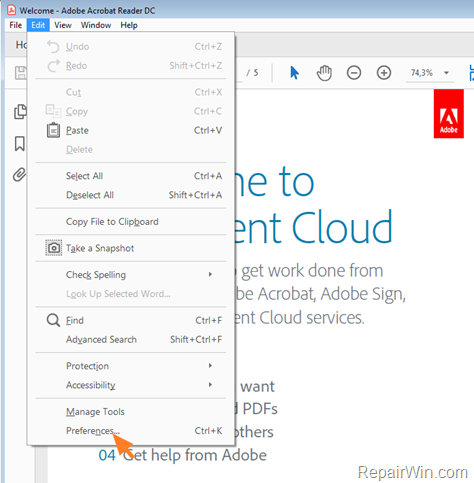Close the open Edit menu
474x483 pixels.
click(38, 25)
